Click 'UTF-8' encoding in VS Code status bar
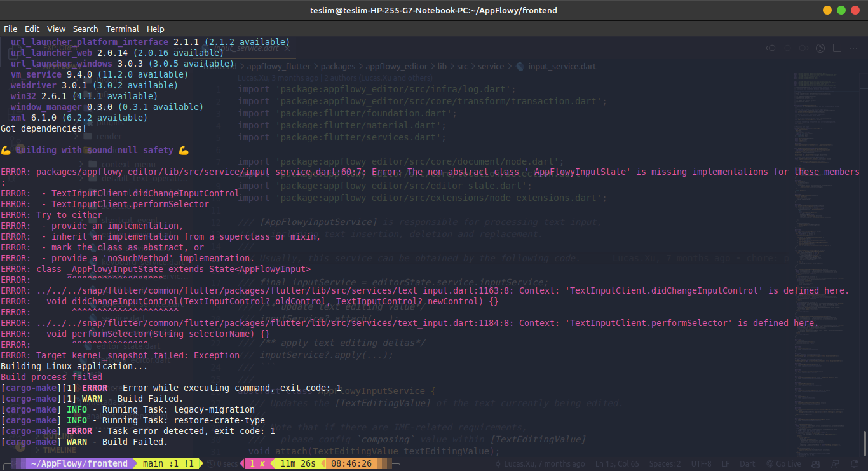868x471 pixels. pos(701,464)
